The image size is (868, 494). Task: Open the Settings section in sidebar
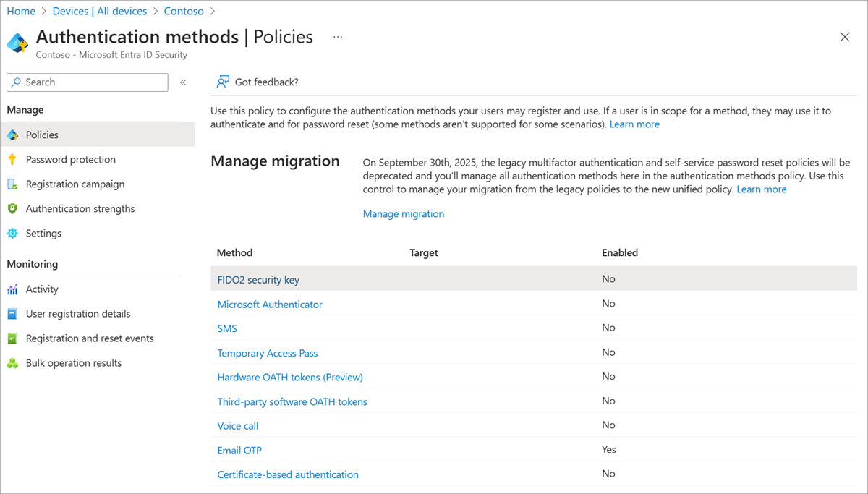[43, 233]
